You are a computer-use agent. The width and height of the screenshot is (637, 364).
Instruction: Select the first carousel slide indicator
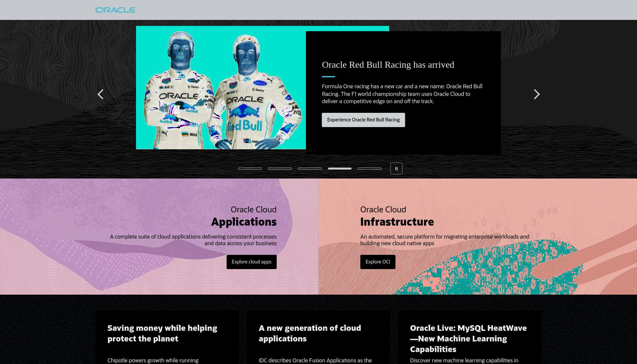point(250,169)
